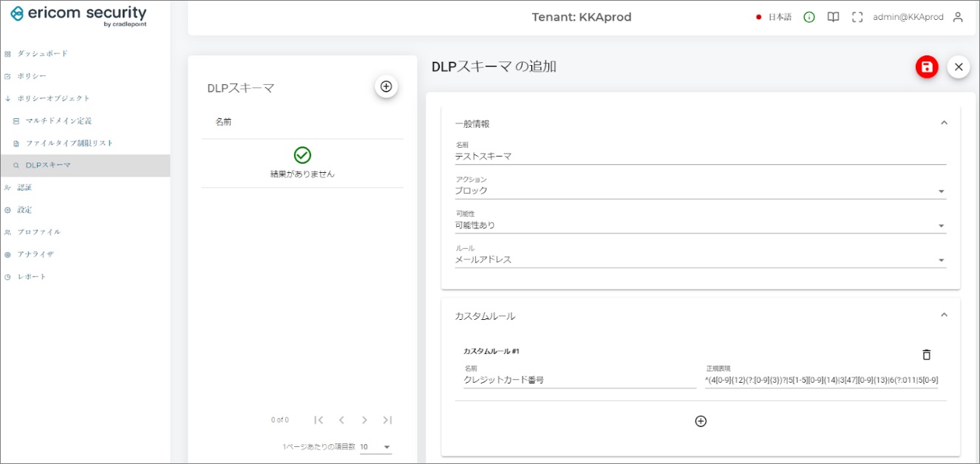Screen dimensions: 980x464
Task: Select ファイルタイプ制限リスト in sidebar
Action: 69,143
